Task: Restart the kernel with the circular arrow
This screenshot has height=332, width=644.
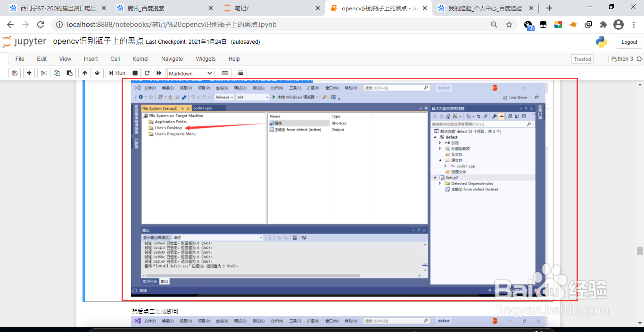Action: point(147,73)
